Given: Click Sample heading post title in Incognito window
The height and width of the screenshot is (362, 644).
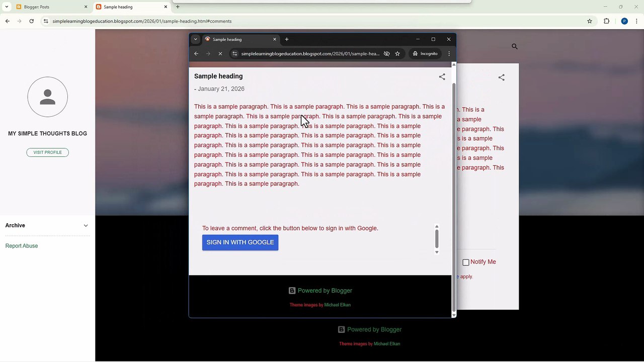Looking at the screenshot, I should (218, 76).
